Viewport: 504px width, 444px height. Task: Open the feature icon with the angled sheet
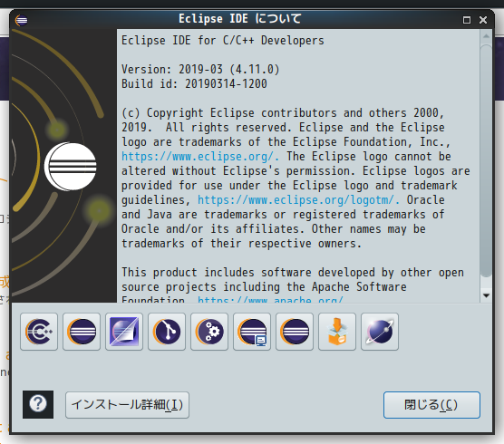pos(124,332)
